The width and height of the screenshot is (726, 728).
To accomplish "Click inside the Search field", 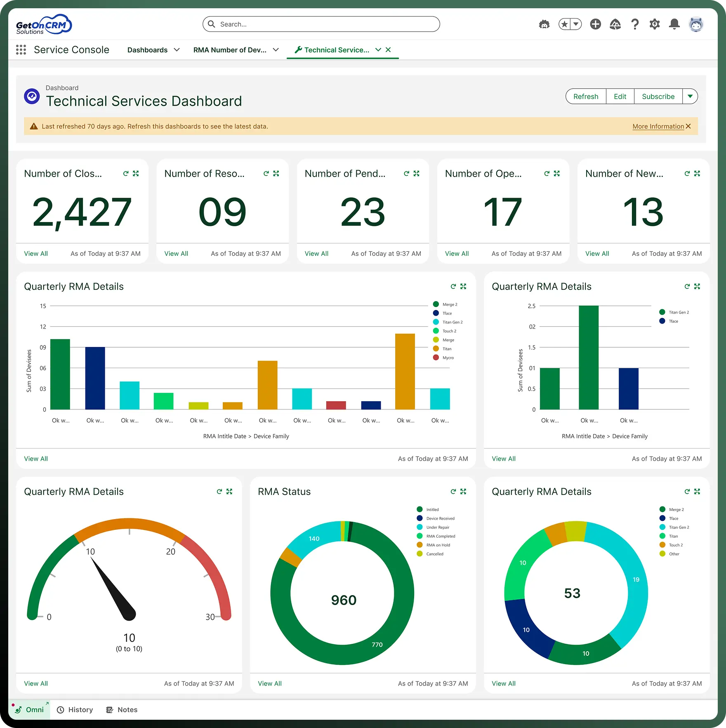I will [321, 24].
